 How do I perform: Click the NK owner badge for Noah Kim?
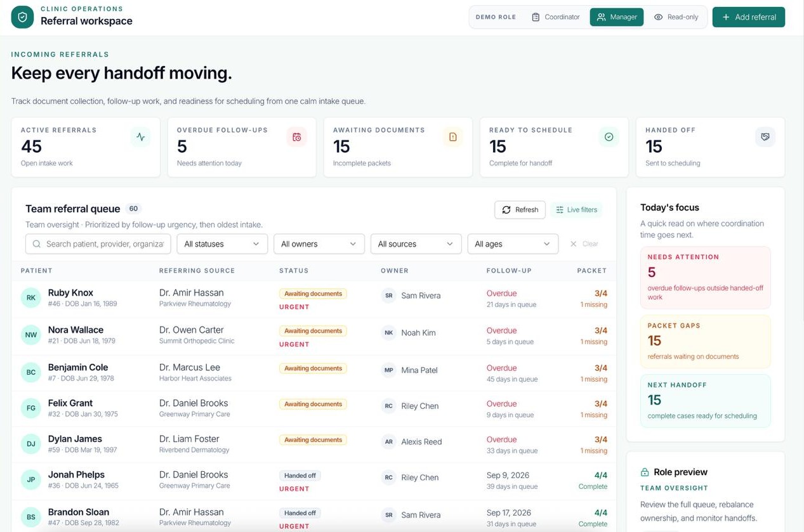coord(388,333)
